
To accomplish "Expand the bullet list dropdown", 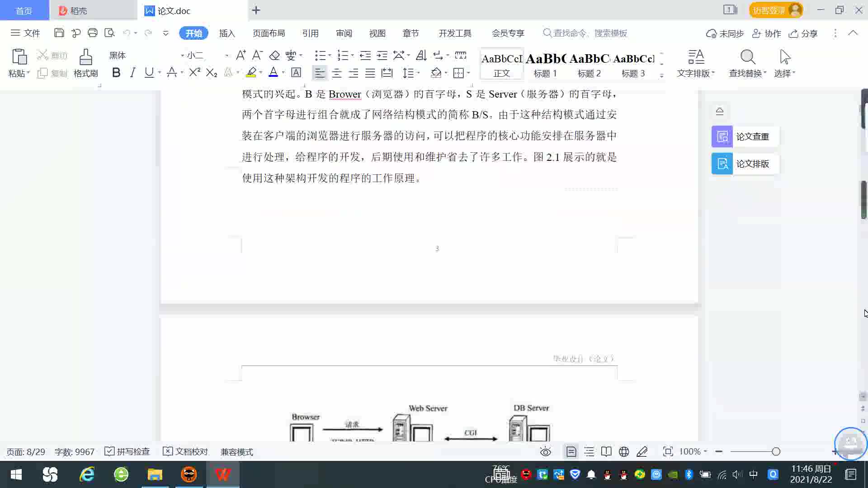I will (x=330, y=56).
